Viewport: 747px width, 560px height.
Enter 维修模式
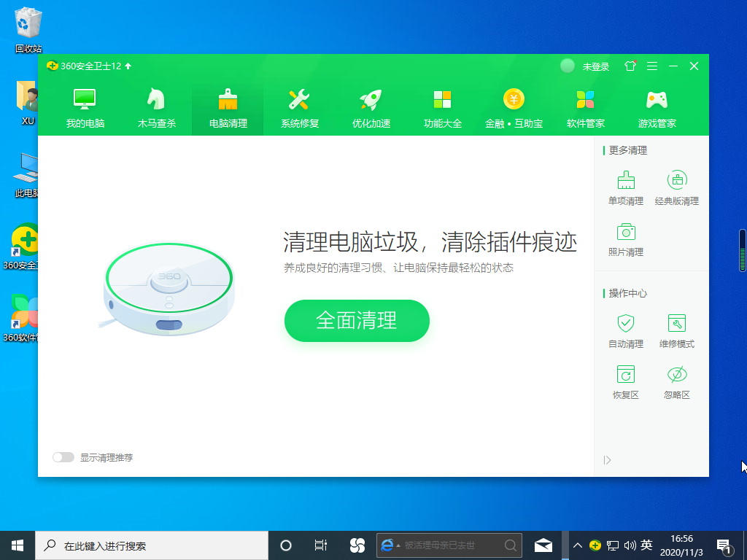(676, 331)
